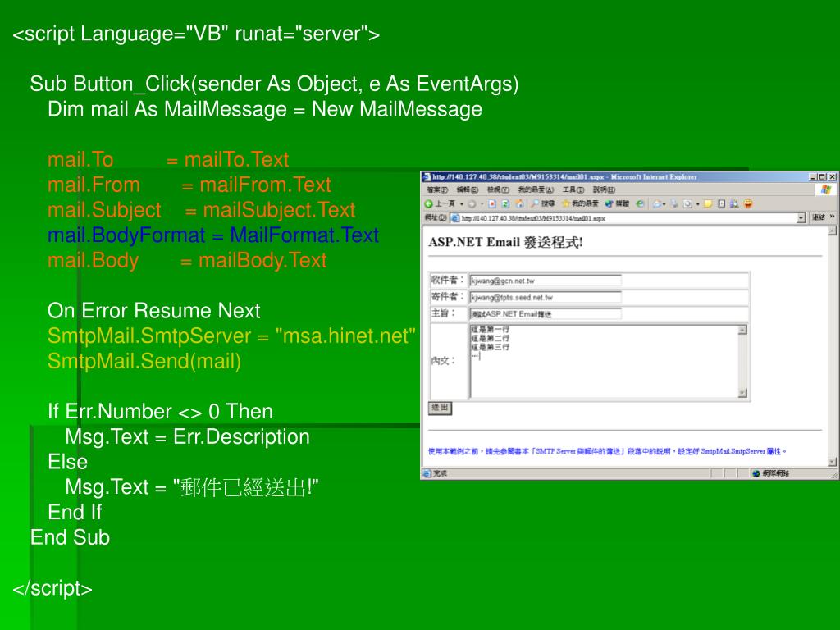Click the code line SmtpMail.Send(mail)
Viewport: 840px width, 630px height.
point(144,361)
